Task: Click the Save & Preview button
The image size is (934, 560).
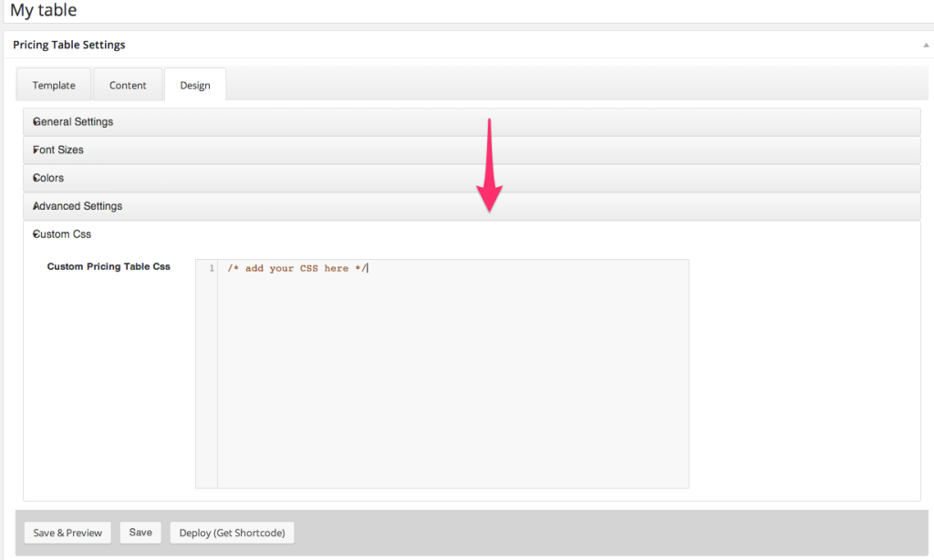Action: [67, 533]
